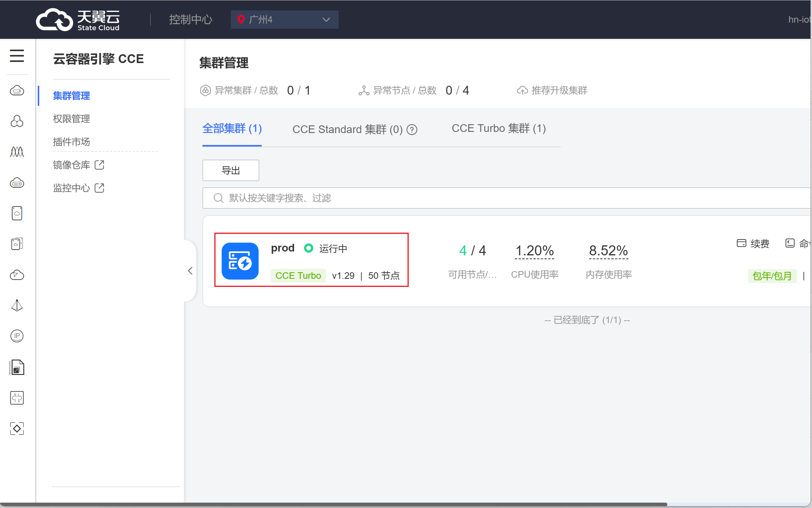Screen dimensions: 812x508
Task: Open the load balancer sidebar icon
Action: point(17,398)
